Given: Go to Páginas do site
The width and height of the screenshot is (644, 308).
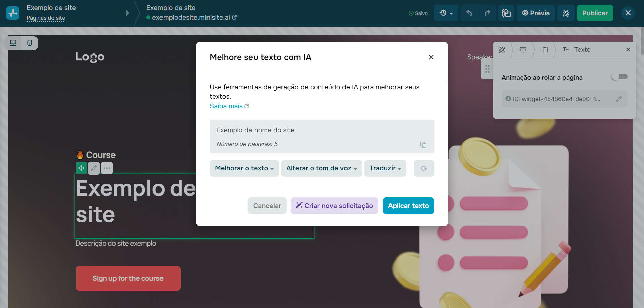Looking at the screenshot, I should (45, 18).
